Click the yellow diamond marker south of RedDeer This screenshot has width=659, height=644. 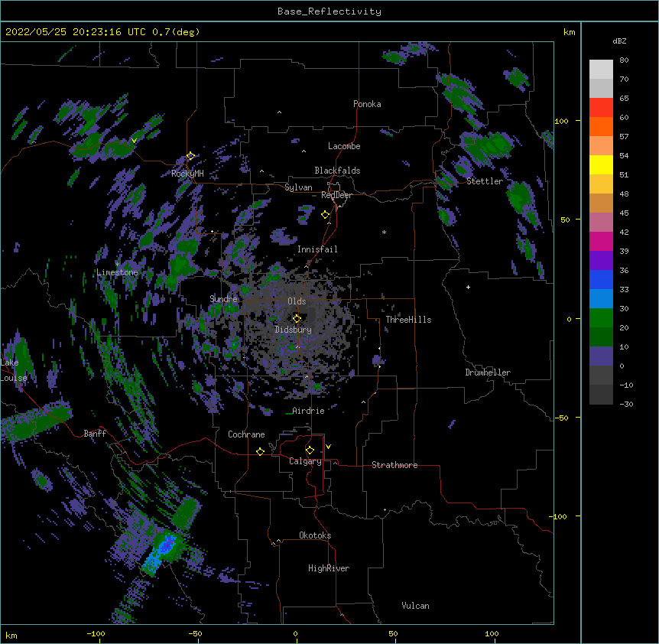coord(325,215)
